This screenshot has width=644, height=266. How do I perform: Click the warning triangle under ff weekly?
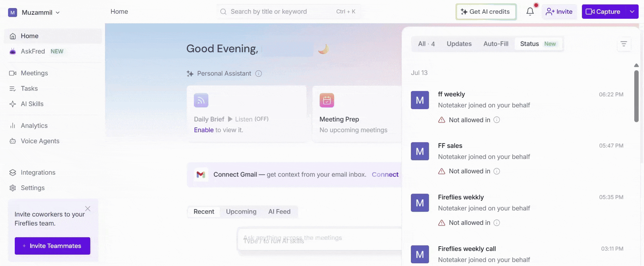point(442,120)
